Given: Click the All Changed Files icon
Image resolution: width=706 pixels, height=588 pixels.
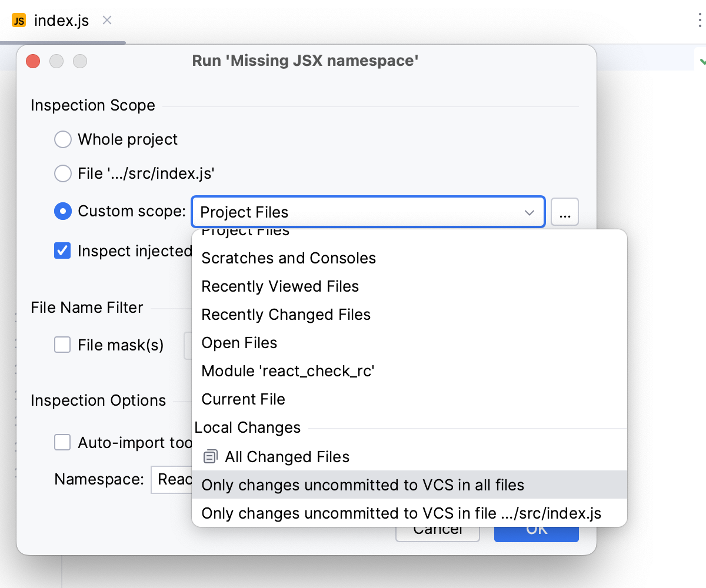Looking at the screenshot, I should (209, 457).
